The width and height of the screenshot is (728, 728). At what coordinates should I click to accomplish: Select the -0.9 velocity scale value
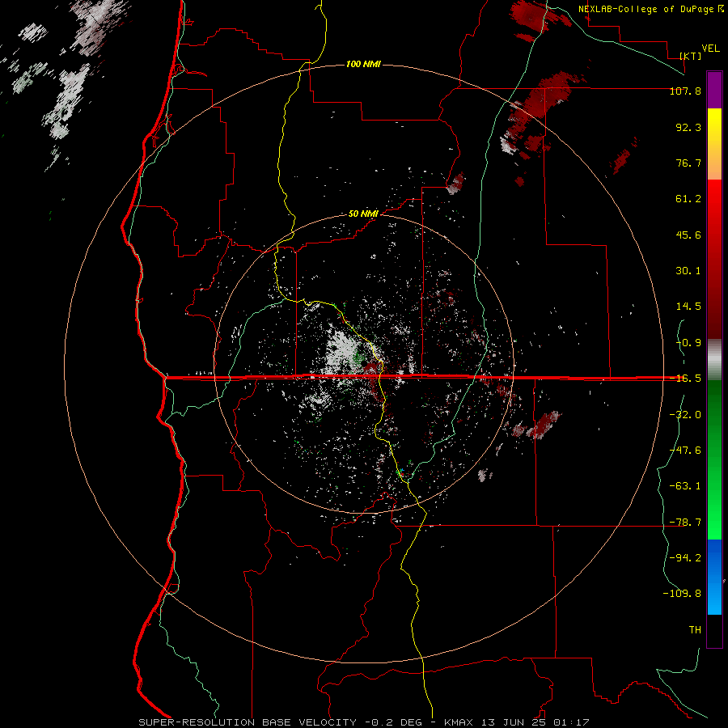688,343
